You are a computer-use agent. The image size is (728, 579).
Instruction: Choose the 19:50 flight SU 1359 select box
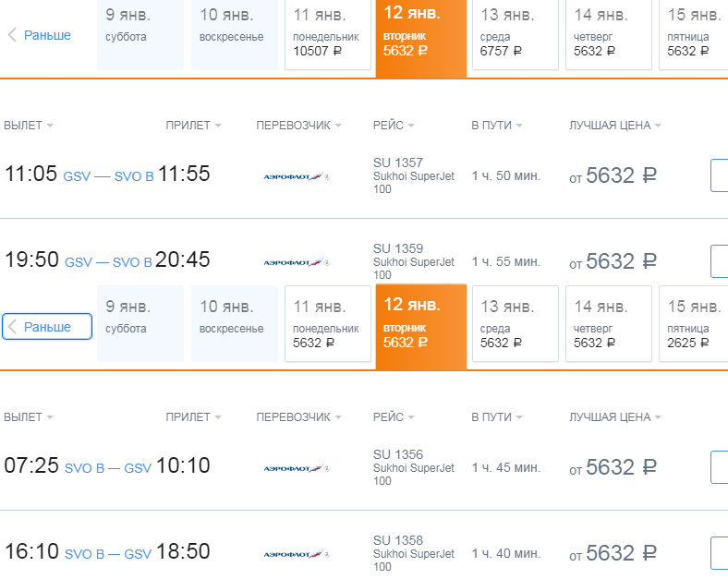tap(719, 261)
